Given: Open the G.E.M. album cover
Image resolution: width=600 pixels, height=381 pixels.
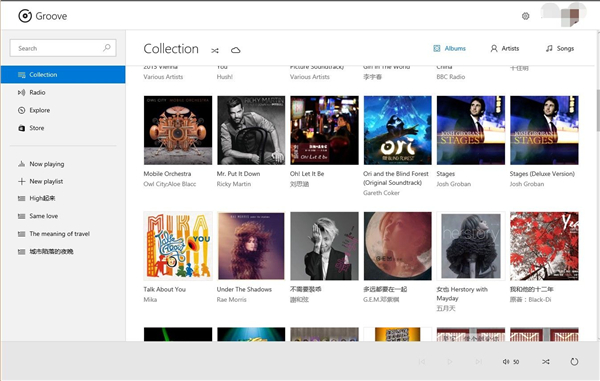Looking at the screenshot, I should [x=398, y=246].
